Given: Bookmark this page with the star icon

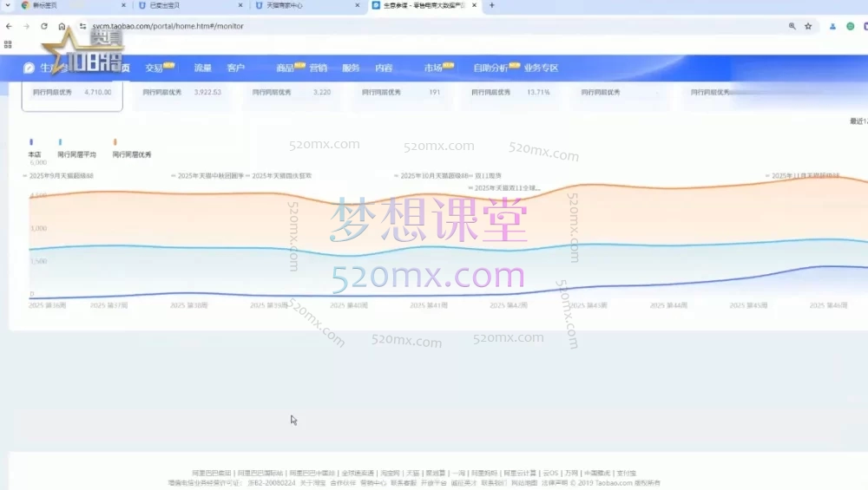Looking at the screenshot, I should pyautogui.click(x=808, y=26).
